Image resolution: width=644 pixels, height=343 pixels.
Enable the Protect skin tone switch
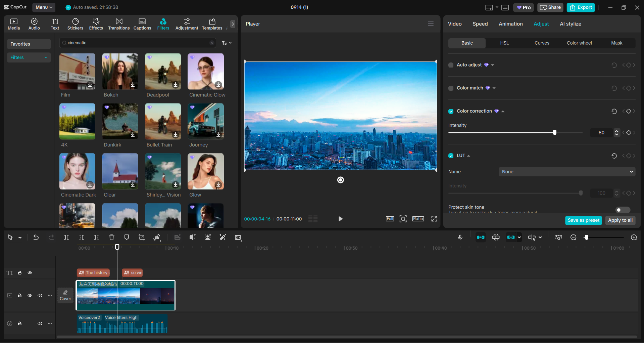pos(622,210)
